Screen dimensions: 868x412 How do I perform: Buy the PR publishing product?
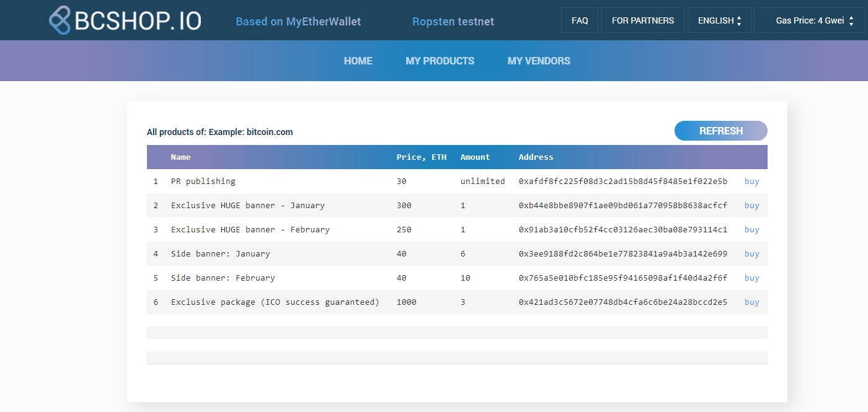pos(752,182)
